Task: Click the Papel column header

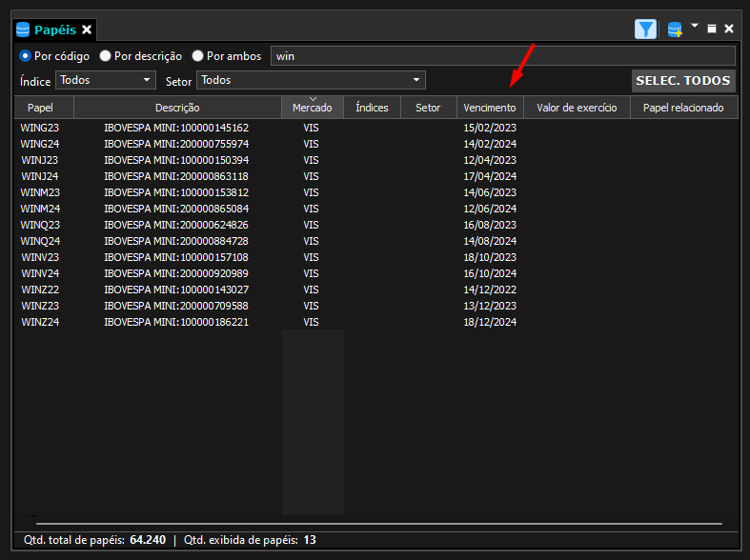Action: click(40, 108)
